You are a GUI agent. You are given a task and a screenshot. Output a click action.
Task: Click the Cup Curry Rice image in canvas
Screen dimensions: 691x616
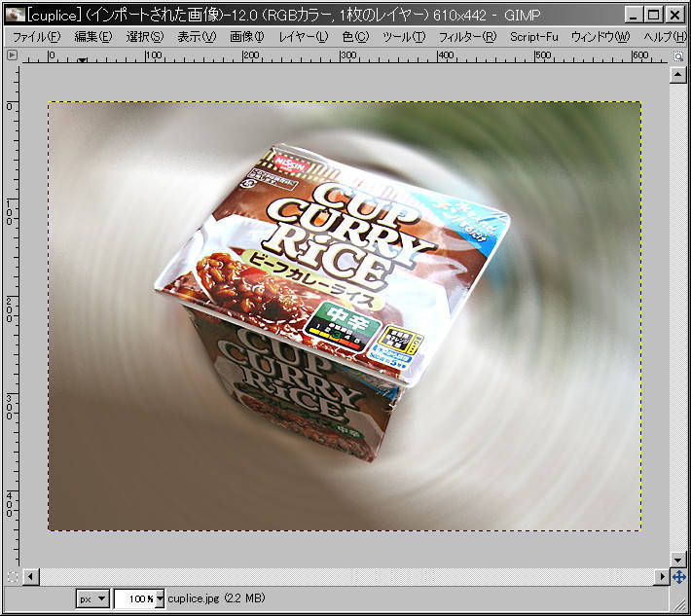tap(345, 316)
